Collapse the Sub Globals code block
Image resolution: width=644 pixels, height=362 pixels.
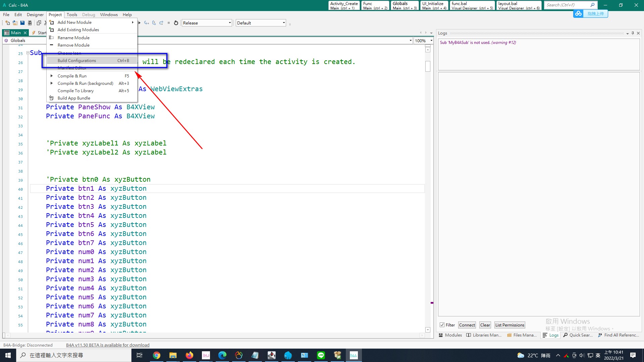point(28,53)
